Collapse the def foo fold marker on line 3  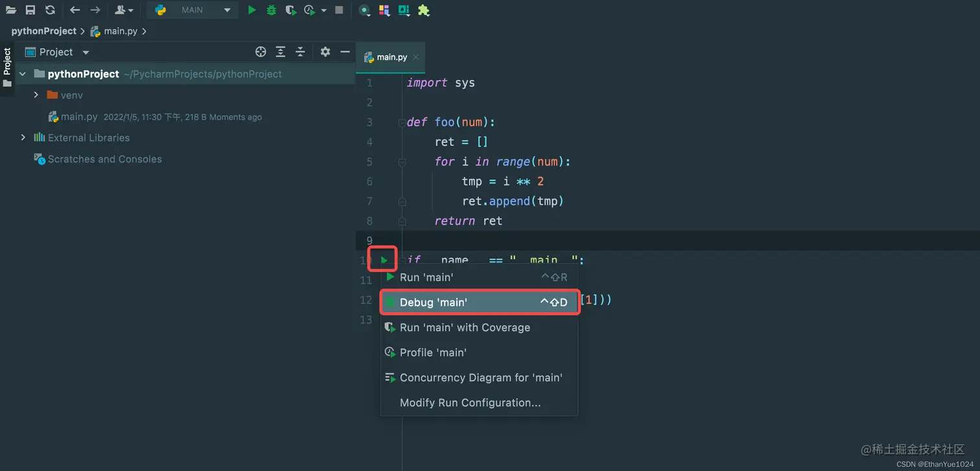tap(402, 122)
